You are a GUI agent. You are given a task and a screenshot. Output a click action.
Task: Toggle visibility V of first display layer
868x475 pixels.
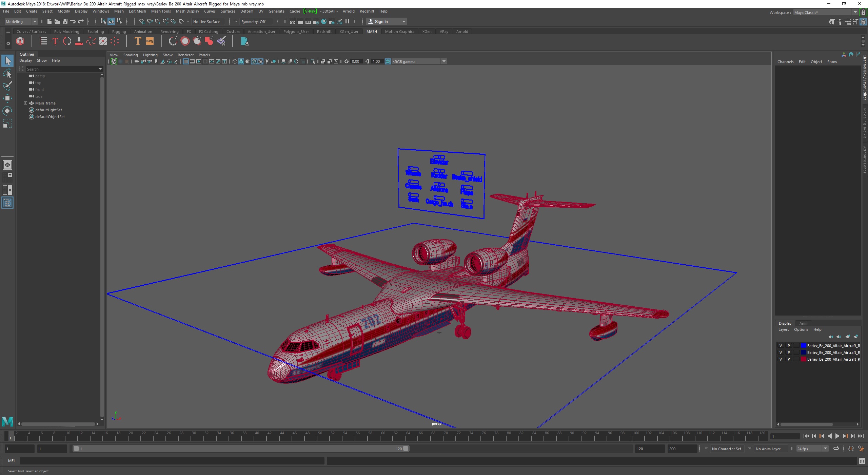[x=781, y=346]
